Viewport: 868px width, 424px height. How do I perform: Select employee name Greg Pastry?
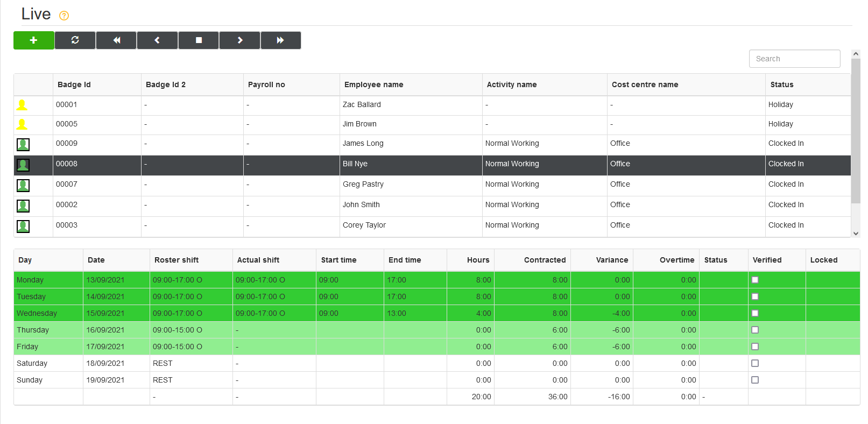[363, 185]
